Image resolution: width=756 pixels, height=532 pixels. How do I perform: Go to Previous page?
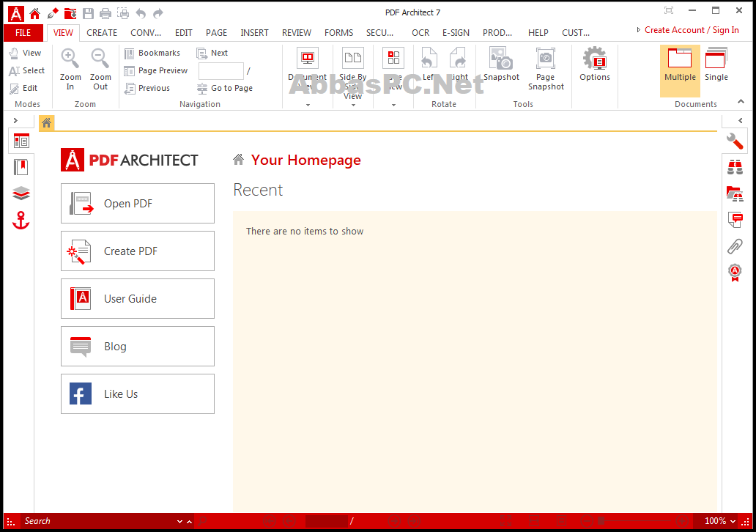tap(147, 88)
